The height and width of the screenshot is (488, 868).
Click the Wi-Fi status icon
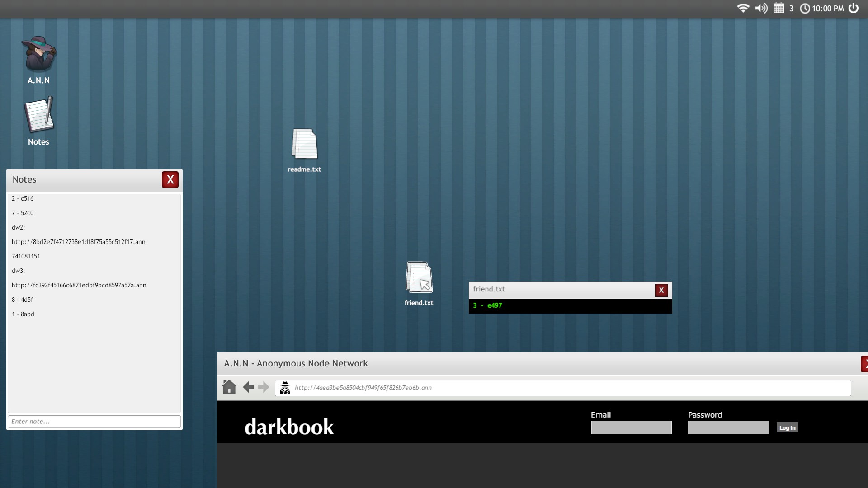coord(743,8)
